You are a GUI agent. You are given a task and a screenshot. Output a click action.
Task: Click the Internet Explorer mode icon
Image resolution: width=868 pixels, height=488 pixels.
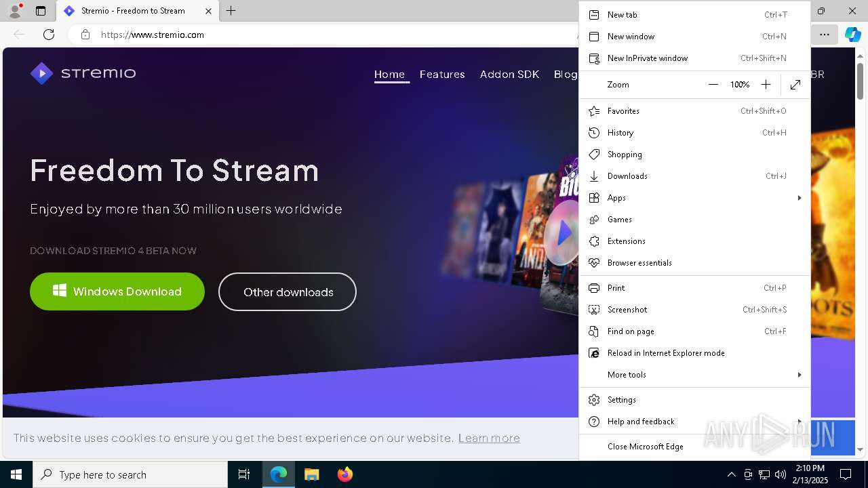tap(594, 353)
